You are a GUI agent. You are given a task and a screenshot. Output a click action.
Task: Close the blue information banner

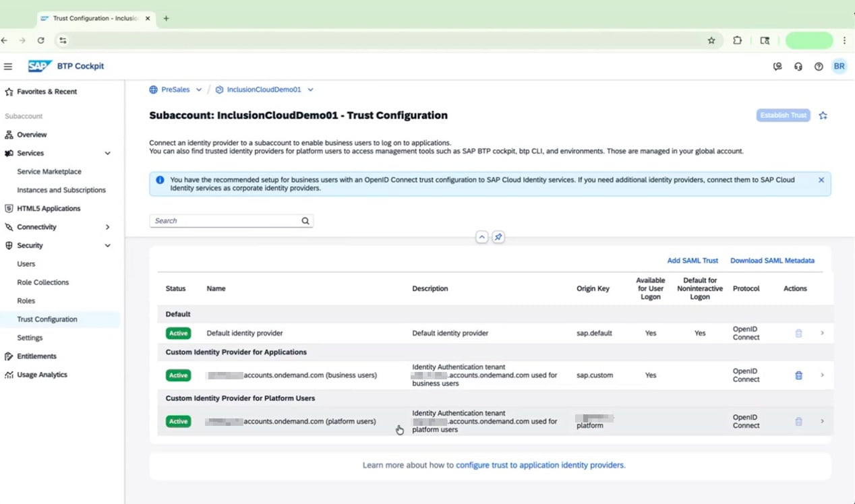[x=821, y=180]
